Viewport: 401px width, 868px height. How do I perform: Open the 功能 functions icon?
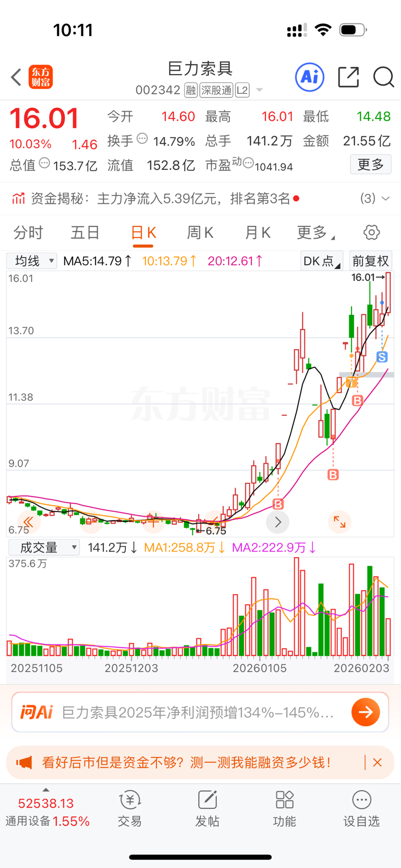click(285, 808)
